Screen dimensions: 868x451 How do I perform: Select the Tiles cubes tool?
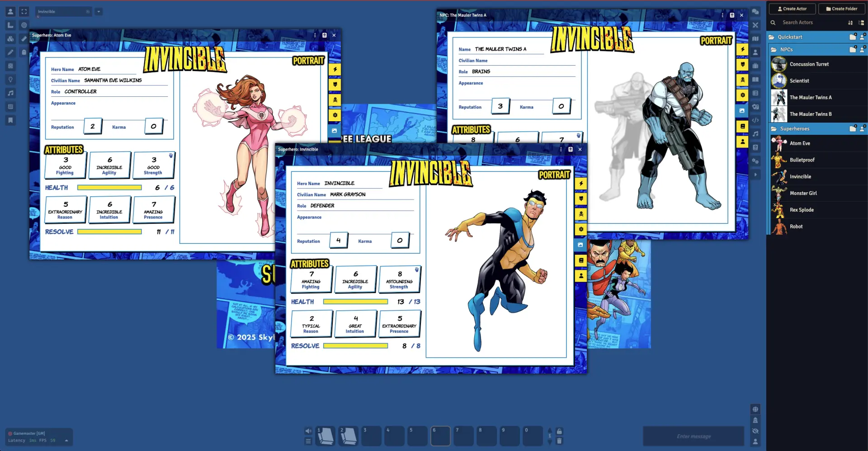[x=10, y=39]
